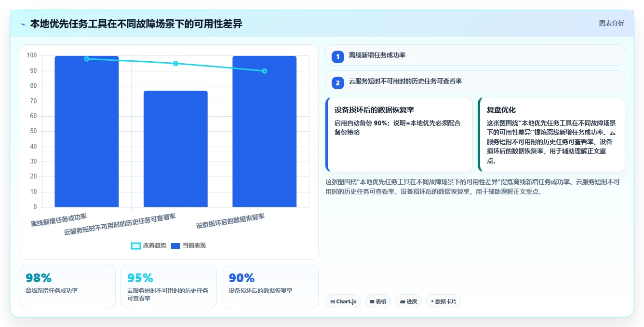Select the 设备损坏后的数据恢复率 bar
Screen dimensions: 644x327
264,131
